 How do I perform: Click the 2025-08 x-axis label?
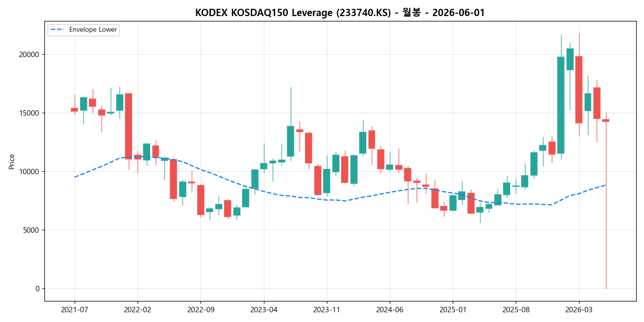pos(516,309)
